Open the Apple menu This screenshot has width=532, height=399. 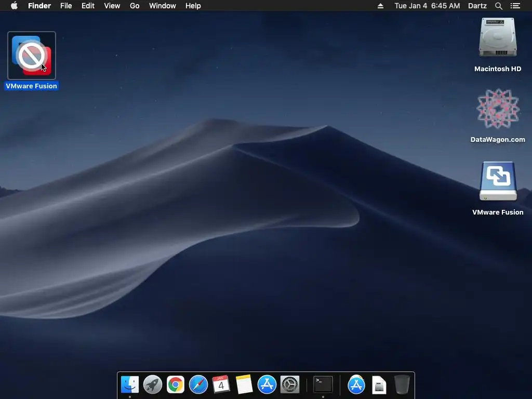(x=14, y=6)
